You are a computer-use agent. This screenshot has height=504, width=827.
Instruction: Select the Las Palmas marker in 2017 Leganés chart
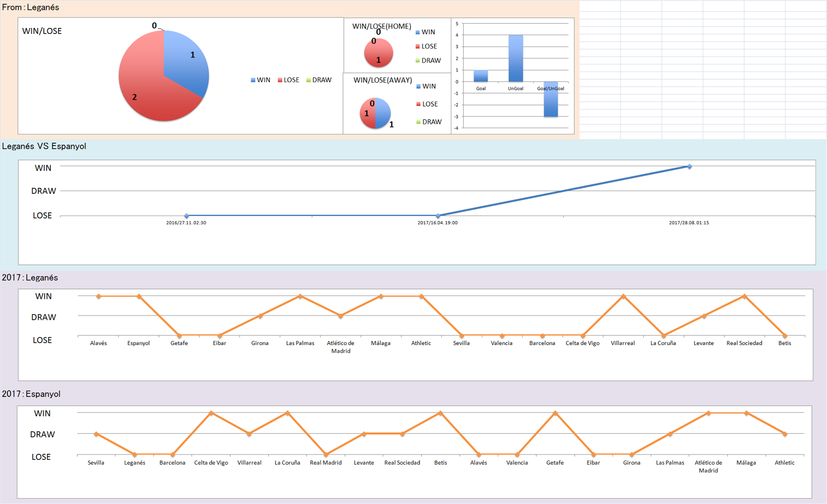tap(300, 296)
